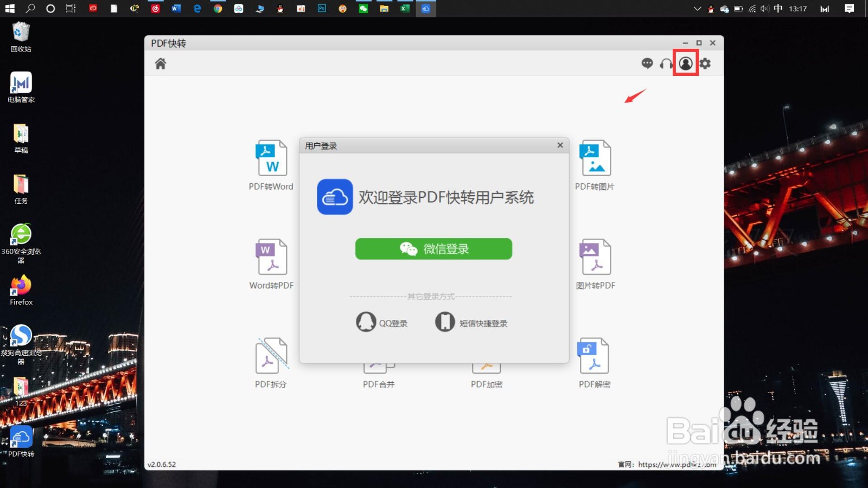Click the user account icon

tap(685, 63)
